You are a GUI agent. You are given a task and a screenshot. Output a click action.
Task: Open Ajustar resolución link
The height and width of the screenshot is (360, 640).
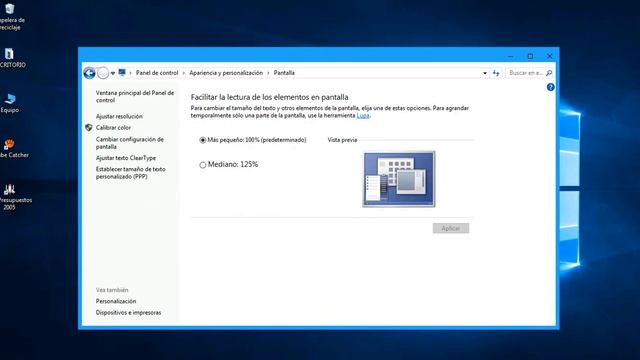119,116
